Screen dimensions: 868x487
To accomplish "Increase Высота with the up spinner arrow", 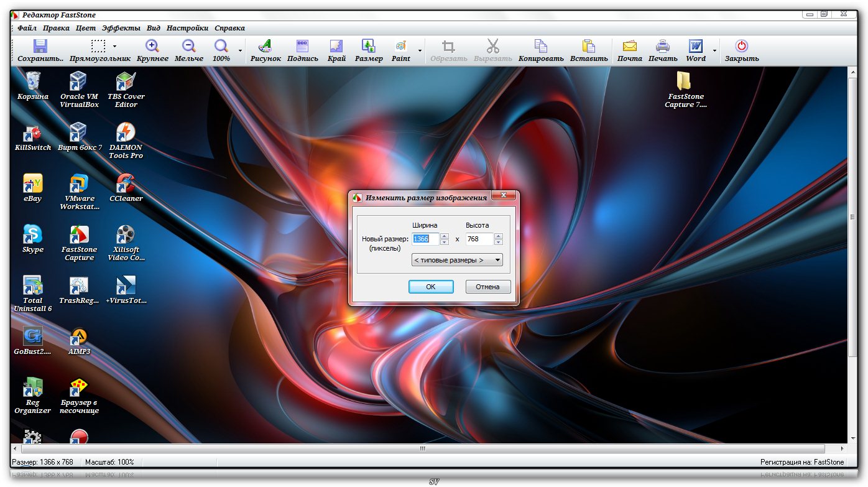I will tap(499, 236).
